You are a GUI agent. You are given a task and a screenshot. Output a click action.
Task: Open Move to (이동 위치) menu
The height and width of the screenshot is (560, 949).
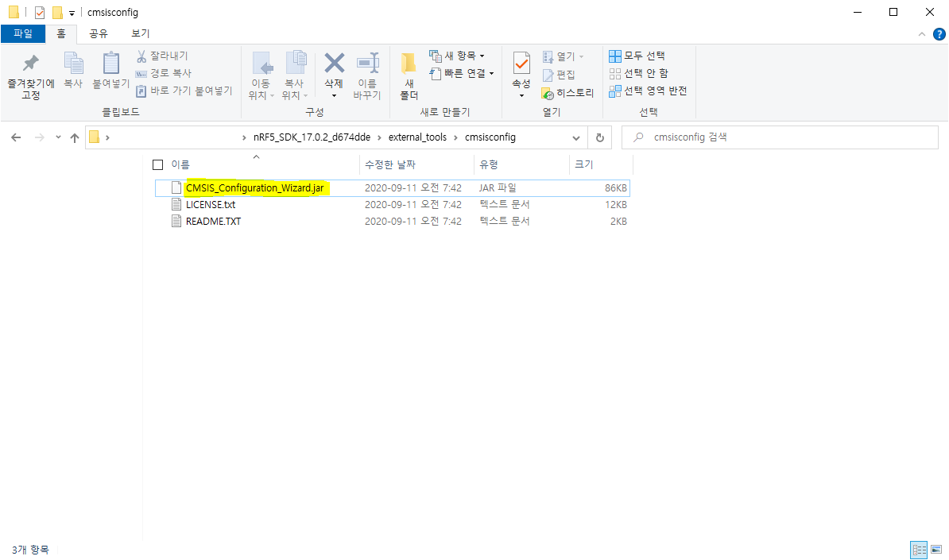261,76
